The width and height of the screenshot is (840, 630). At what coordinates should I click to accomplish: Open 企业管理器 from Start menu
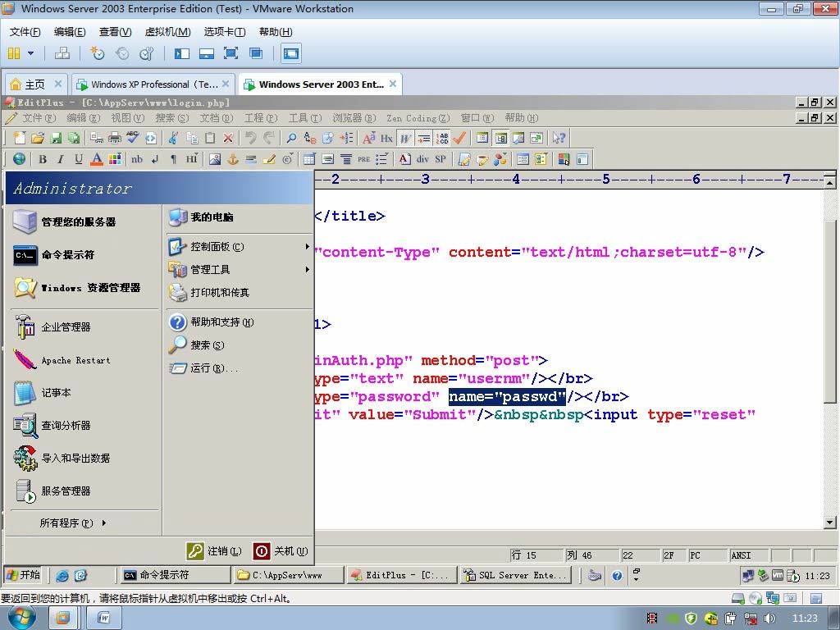(x=84, y=326)
